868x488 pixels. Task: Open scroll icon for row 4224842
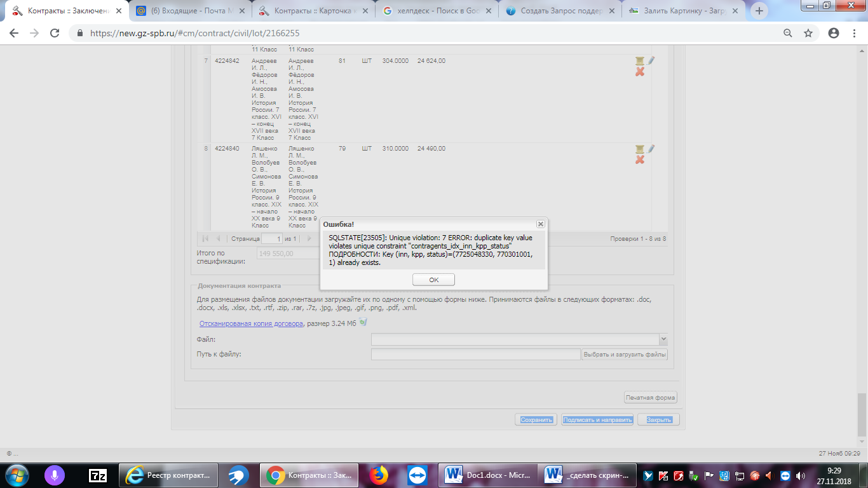coord(640,61)
